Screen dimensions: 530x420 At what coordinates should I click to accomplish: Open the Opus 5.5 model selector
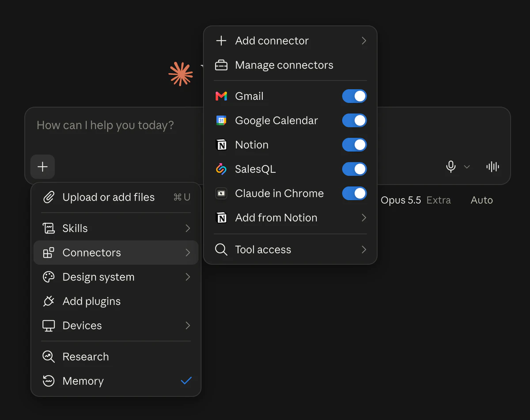click(x=401, y=200)
